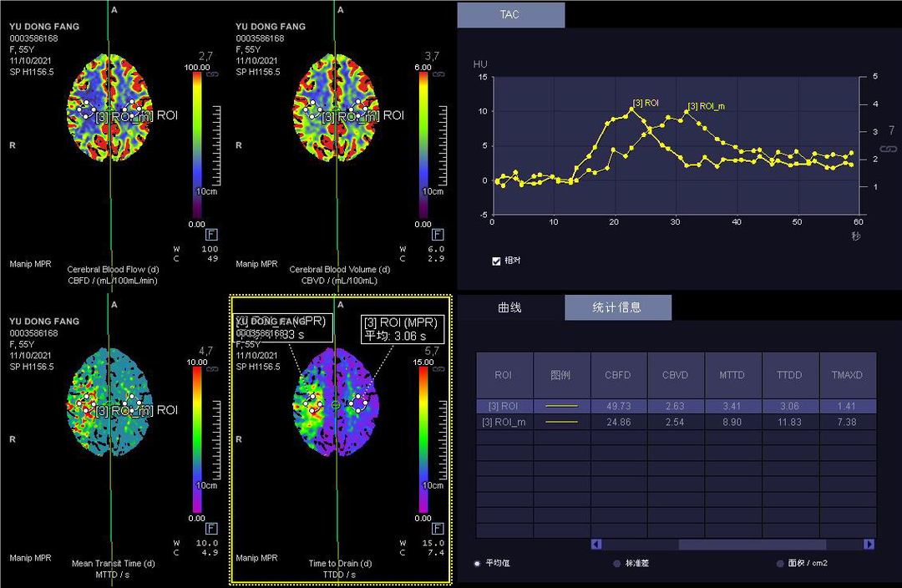Click the 图例 column header
This screenshot has width=902, height=588.
click(561, 375)
